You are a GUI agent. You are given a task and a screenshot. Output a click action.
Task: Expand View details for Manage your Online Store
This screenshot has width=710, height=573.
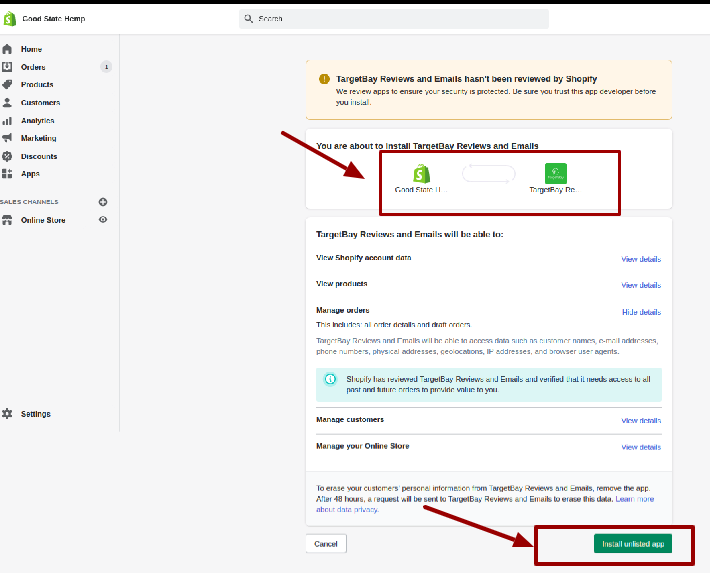(641, 447)
